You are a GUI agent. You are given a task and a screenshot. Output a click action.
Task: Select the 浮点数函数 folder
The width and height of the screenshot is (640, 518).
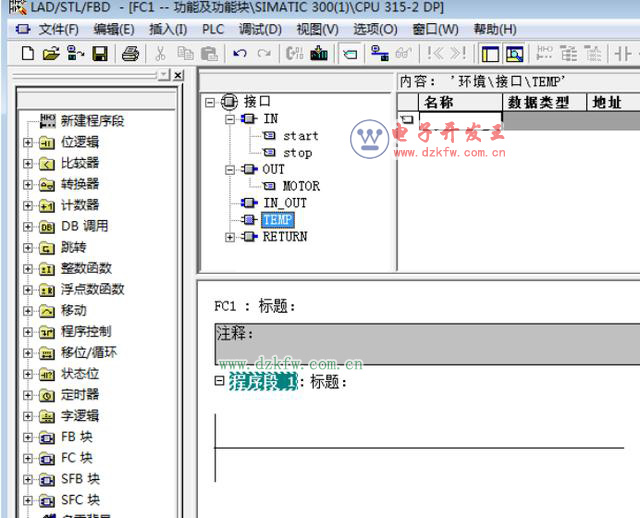pos(92,289)
